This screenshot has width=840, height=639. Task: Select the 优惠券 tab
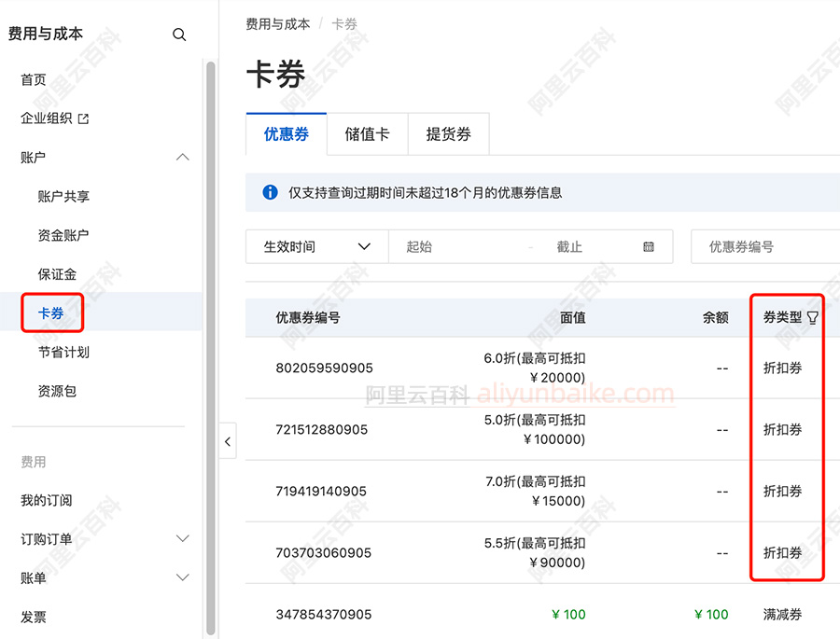tap(286, 133)
